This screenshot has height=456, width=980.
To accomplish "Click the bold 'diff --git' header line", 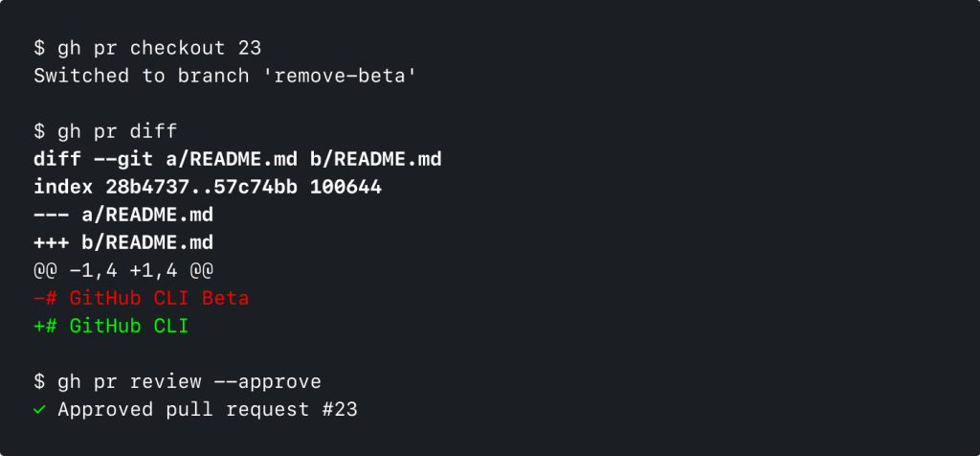I will 237,159.
